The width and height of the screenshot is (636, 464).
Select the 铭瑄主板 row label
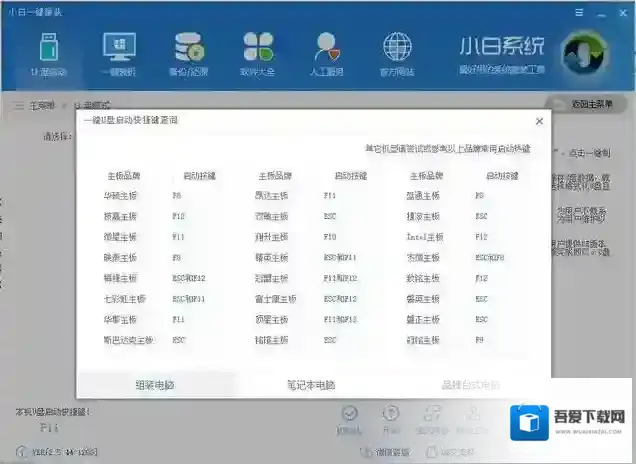pos(271,340)
